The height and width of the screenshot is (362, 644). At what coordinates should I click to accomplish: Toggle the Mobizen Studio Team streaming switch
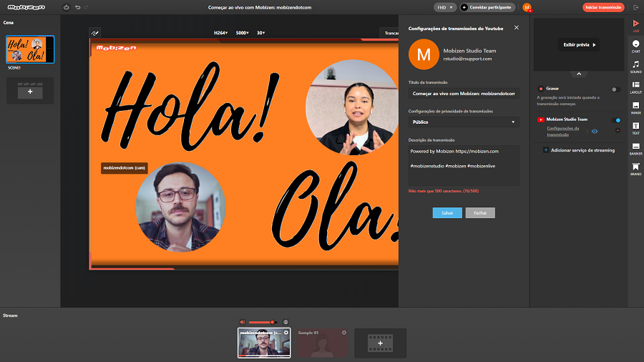pos(616,120)
